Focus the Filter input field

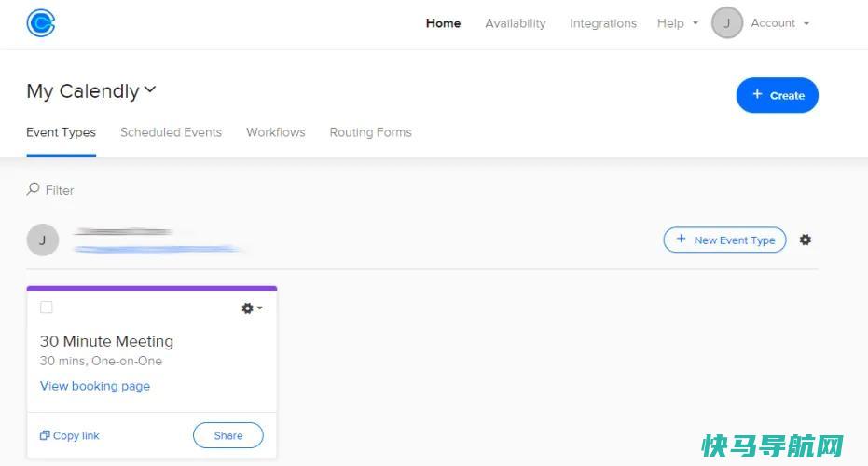pos(60,190)
